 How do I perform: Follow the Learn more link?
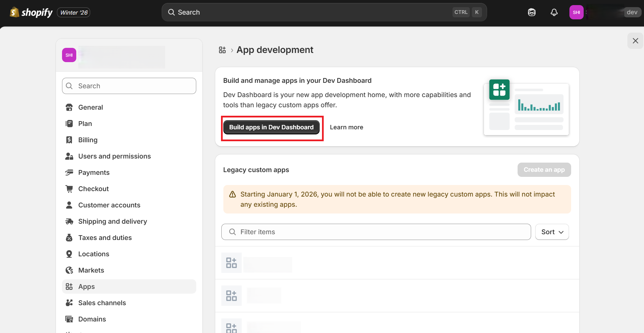click(346, 127)
